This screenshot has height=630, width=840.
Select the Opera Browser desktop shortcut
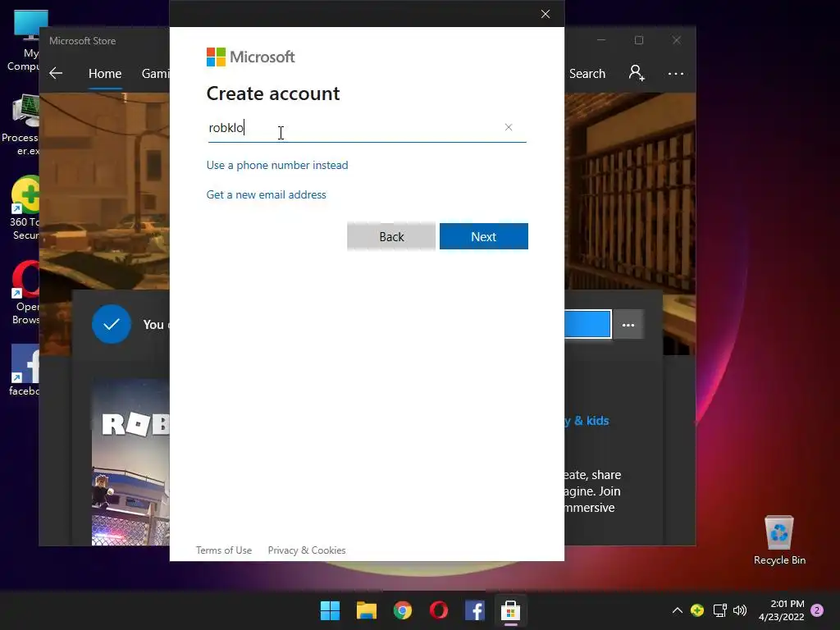pos(25,293)
